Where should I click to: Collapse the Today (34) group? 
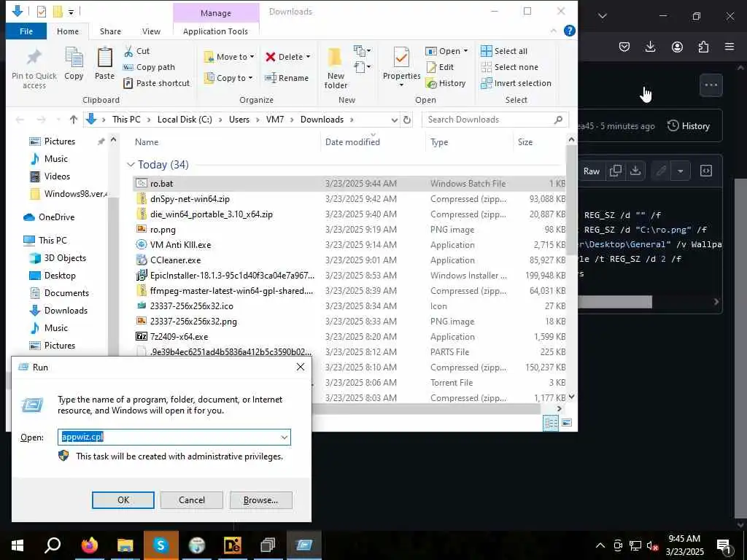[x=131, y=165]
